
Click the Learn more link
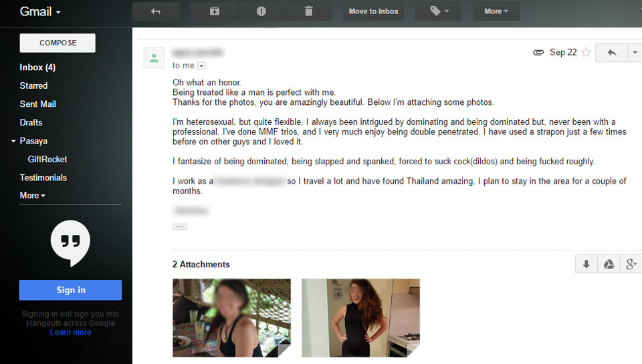pyautogui.click(x=70, y=333)
